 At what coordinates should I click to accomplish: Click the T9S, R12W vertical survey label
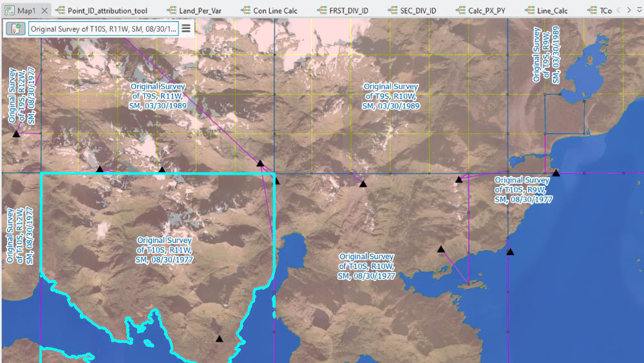[22, 96]
